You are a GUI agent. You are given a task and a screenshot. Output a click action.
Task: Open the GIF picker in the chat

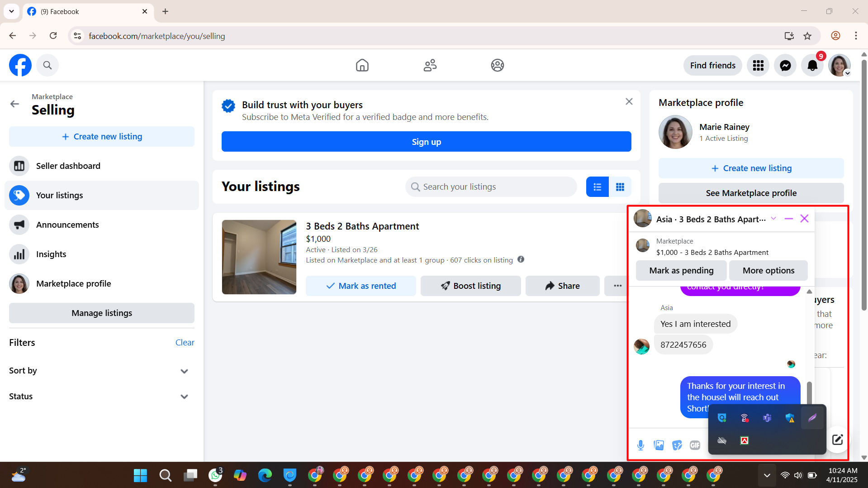695,445
